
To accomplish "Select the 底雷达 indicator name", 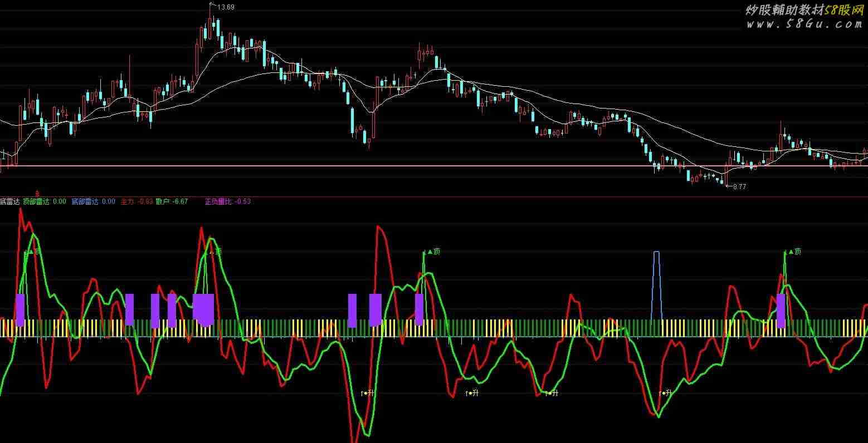I will [x=9, y=201].
